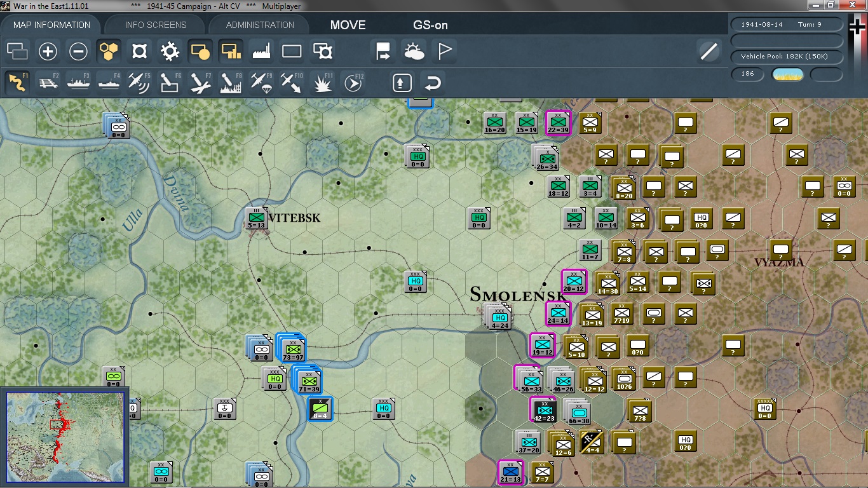Toggle the stacked windows view icon
This screenshot has width=868, height=488.
[x=18, y=51]
